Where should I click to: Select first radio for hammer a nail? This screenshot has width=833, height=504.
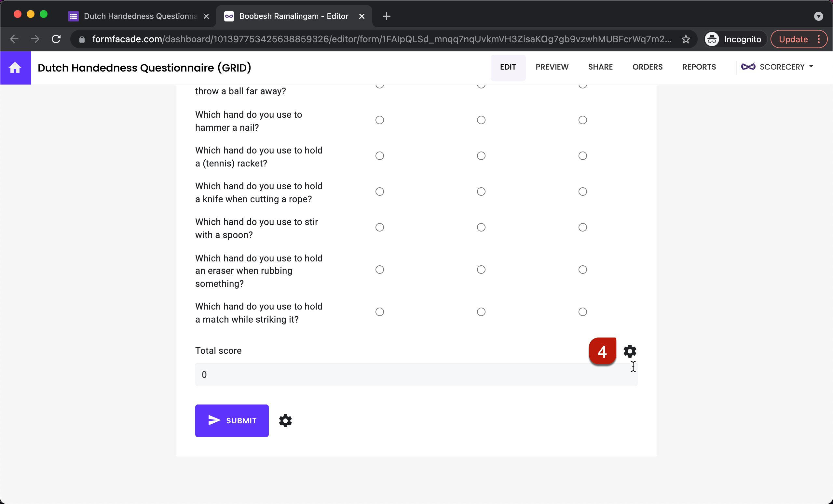[379, 120]
